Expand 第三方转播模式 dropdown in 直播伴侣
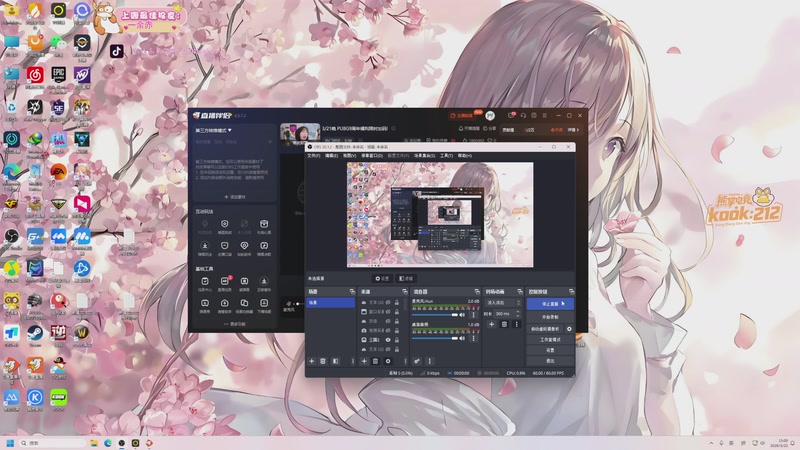 coord(213,131)
